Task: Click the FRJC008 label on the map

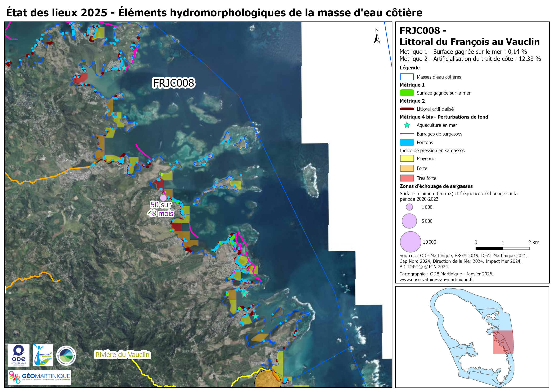Action: (x=173, y=83)
